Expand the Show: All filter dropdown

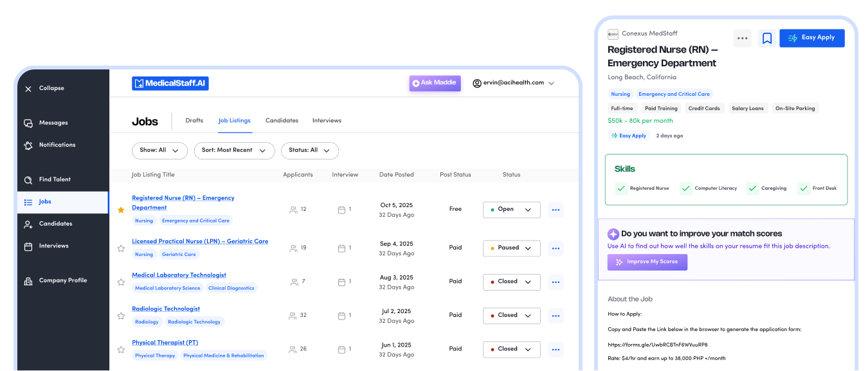159,150
